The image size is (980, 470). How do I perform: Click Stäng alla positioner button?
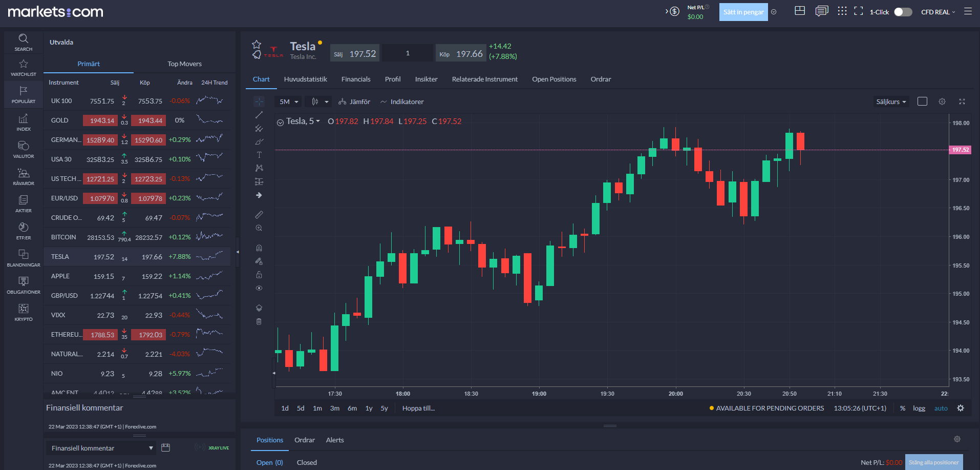point(934,462)
